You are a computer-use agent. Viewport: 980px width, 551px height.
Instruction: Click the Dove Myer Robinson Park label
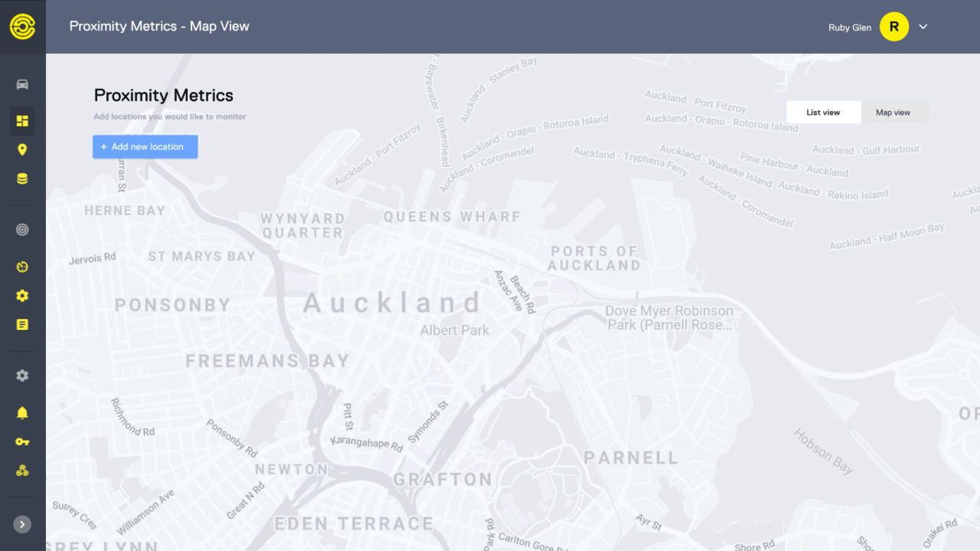[x=669, y=318]
